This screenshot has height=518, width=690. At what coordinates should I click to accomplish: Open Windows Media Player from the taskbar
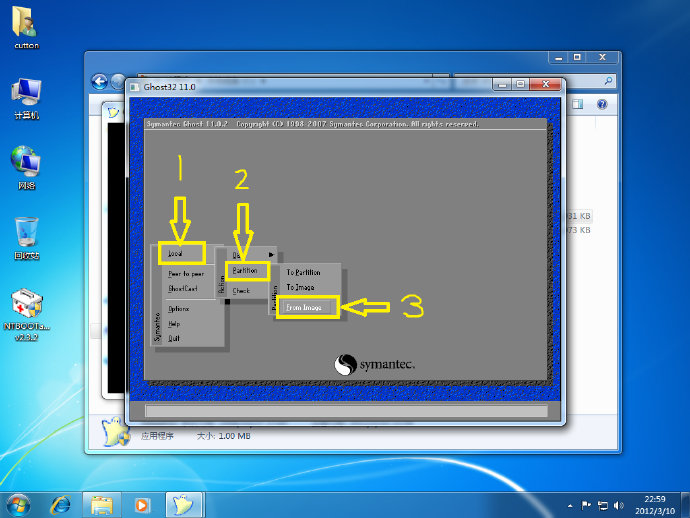[142, 505]
